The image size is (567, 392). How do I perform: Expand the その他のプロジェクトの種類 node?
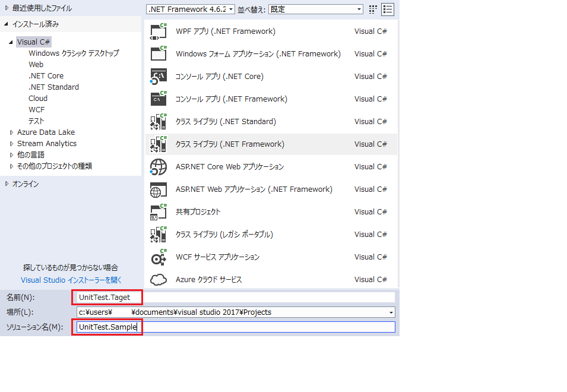[x=11, y=166]
